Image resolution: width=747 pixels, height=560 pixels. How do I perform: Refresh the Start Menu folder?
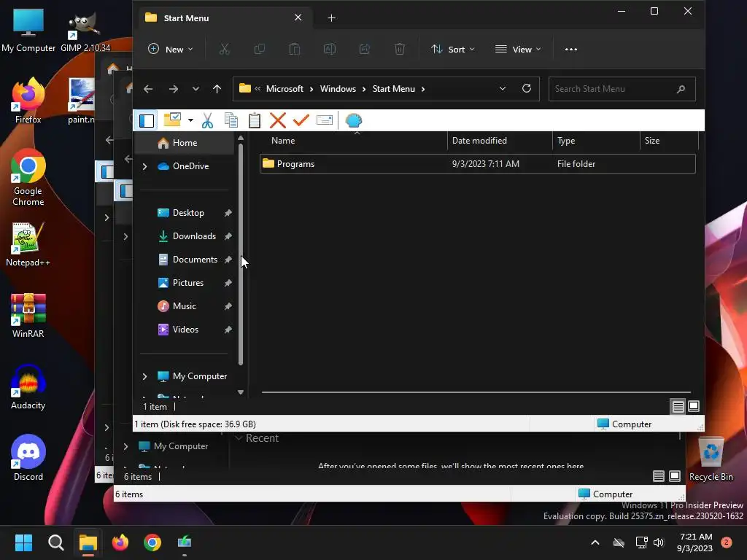[527, 88]
